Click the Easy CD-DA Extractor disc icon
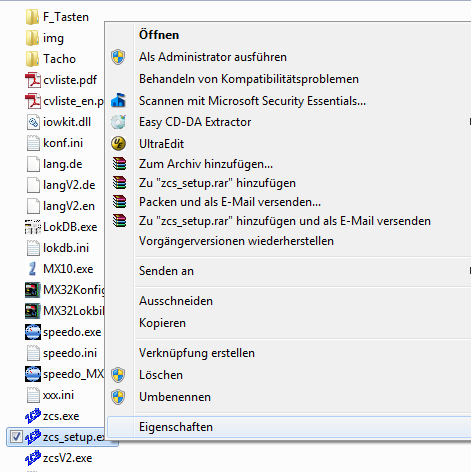 118,122
